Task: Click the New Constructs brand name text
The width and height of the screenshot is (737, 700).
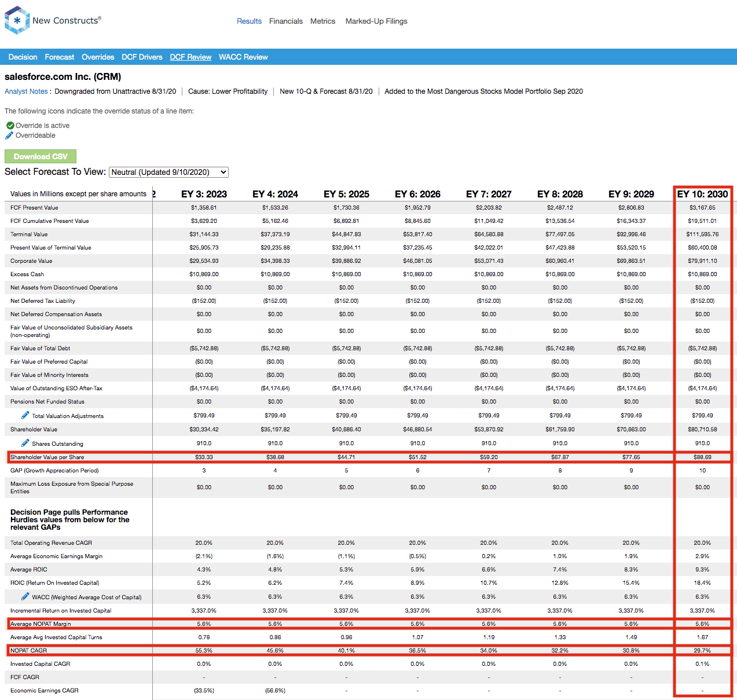Action: (67, 20)
